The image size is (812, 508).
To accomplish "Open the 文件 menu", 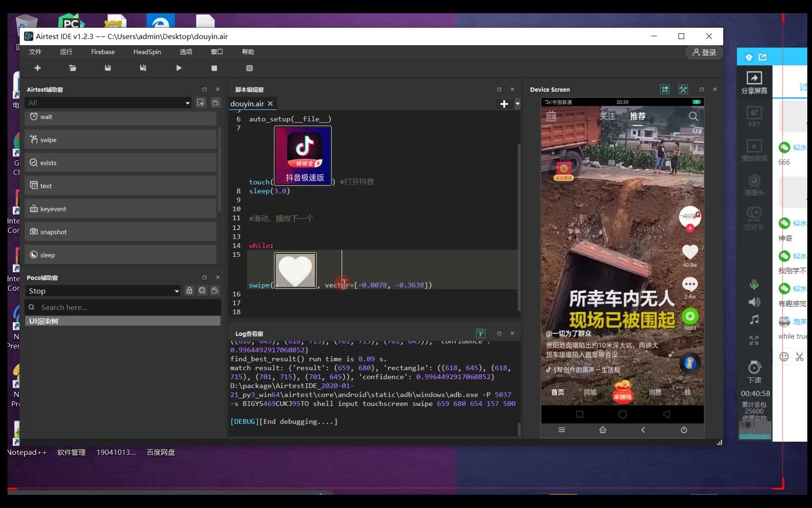I will pos(35,52).
